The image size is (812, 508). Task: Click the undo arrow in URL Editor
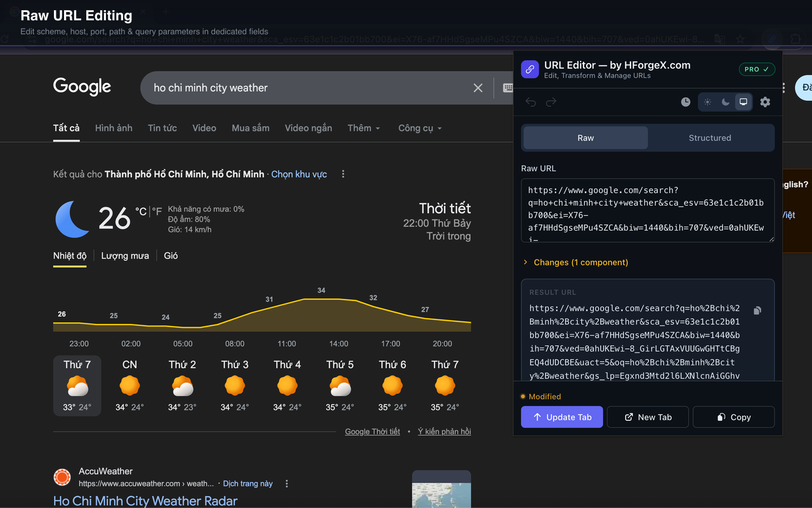pyautogui.click(x=531, y=102)
